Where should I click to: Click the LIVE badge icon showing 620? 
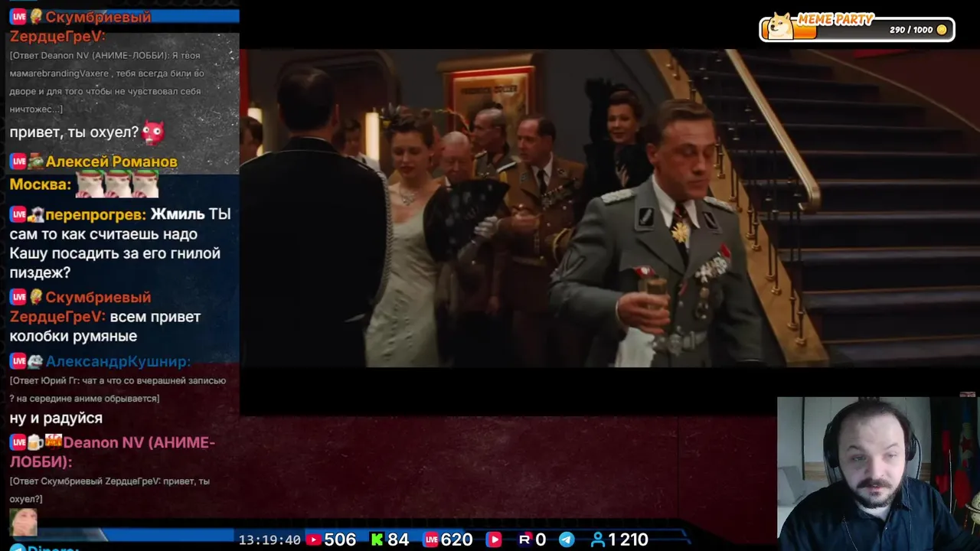(430, 540)
